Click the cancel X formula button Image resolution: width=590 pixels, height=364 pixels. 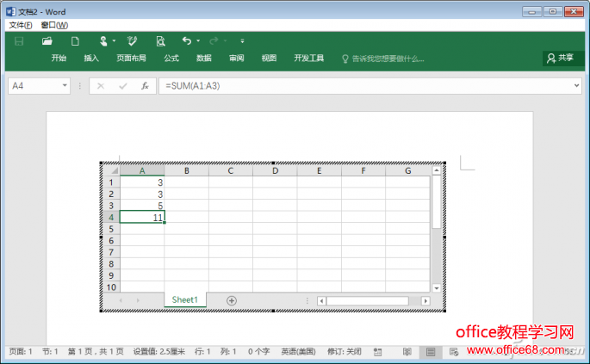click(101, 86)
